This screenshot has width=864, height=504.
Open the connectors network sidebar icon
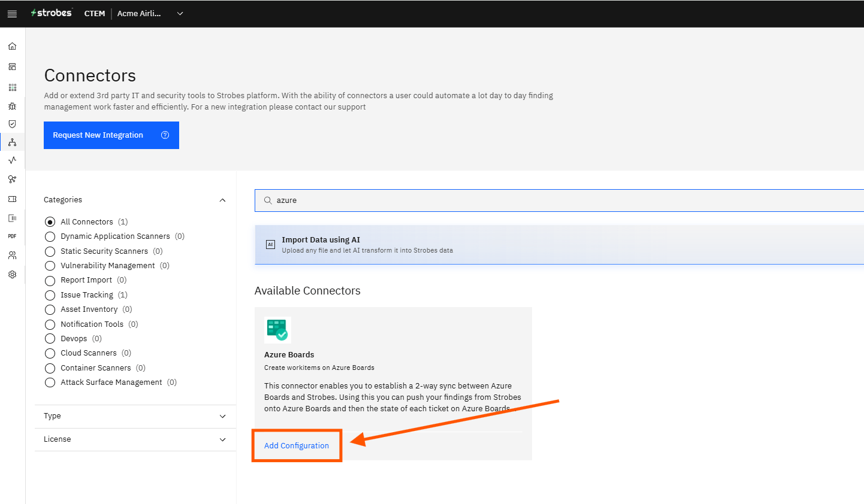click(12, 142)
